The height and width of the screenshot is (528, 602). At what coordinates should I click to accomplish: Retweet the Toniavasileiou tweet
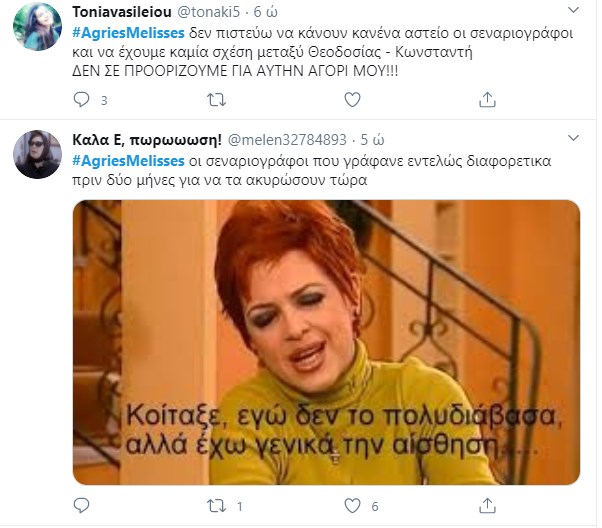[x=217, y=100]
